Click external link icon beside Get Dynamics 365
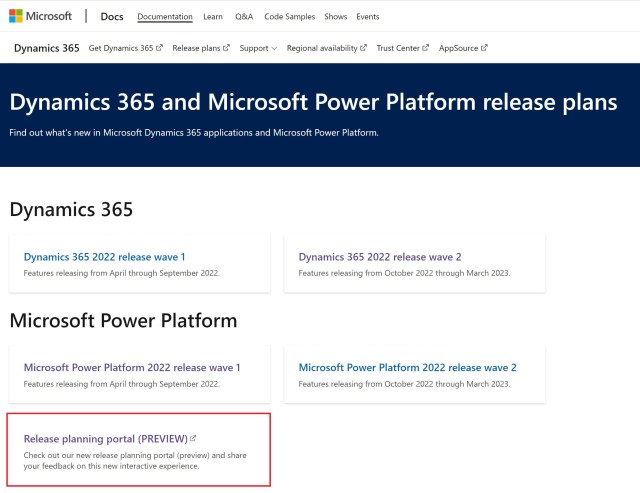Viewport: 640px width, 493px height. (x=159, y=48)
